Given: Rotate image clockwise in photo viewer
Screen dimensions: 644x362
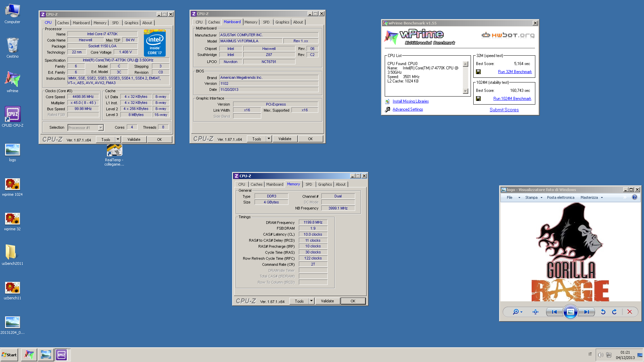Looking at the screenshot, I should (614, 312).
